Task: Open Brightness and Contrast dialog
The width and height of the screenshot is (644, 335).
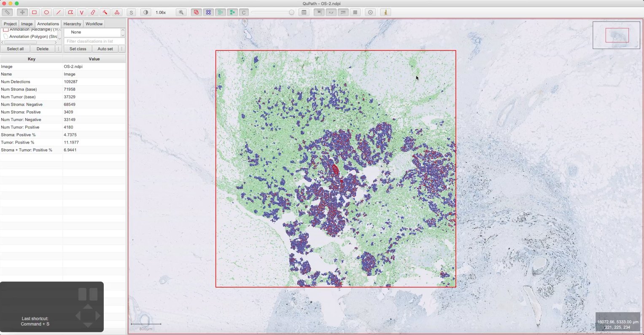Action: tap(146, 12)
